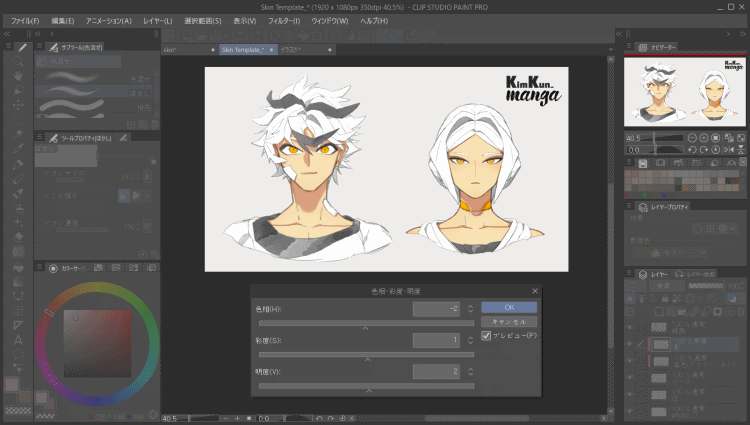Click Navigator flip vertical icon
The width and height of the screenshot is (750, 425).
(740, 150)
